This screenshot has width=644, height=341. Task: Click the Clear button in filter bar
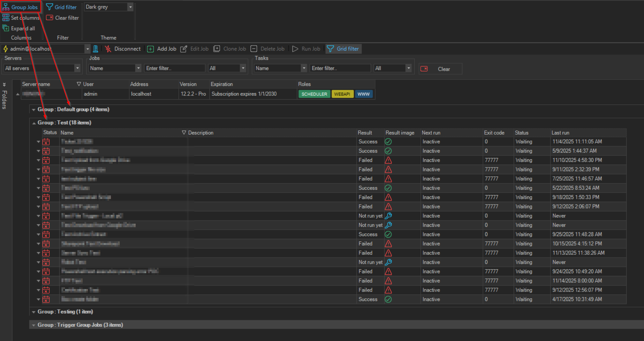click(x=440, y=69)
